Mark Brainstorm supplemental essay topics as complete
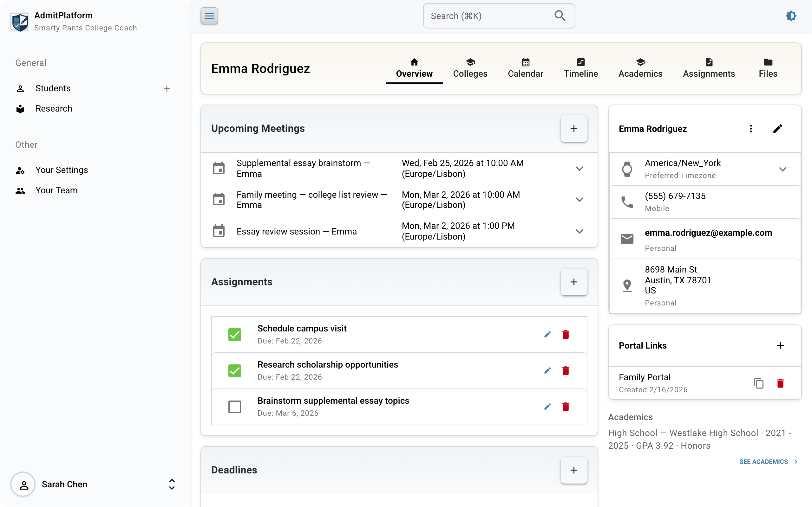Image resolution: width=812 pixels, height=507 pixels. (x=234, y=407)
